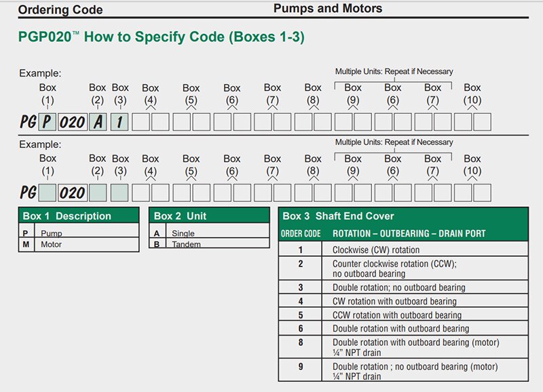Select the 'A' box in the first example
The image size is (543, 392).
click(98, 122)
